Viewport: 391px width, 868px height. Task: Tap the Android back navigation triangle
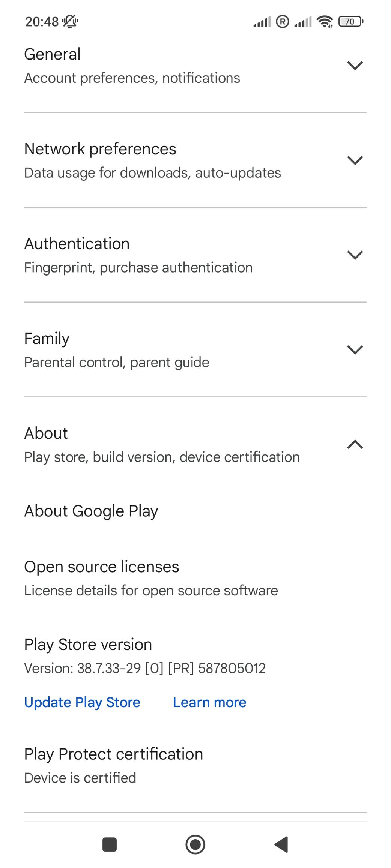[281, 844]
